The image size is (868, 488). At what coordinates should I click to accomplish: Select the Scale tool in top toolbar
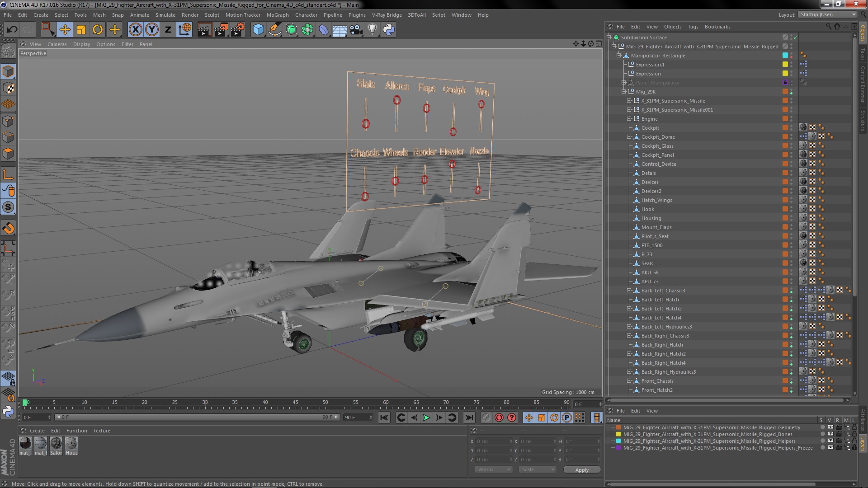pos(81,30)
